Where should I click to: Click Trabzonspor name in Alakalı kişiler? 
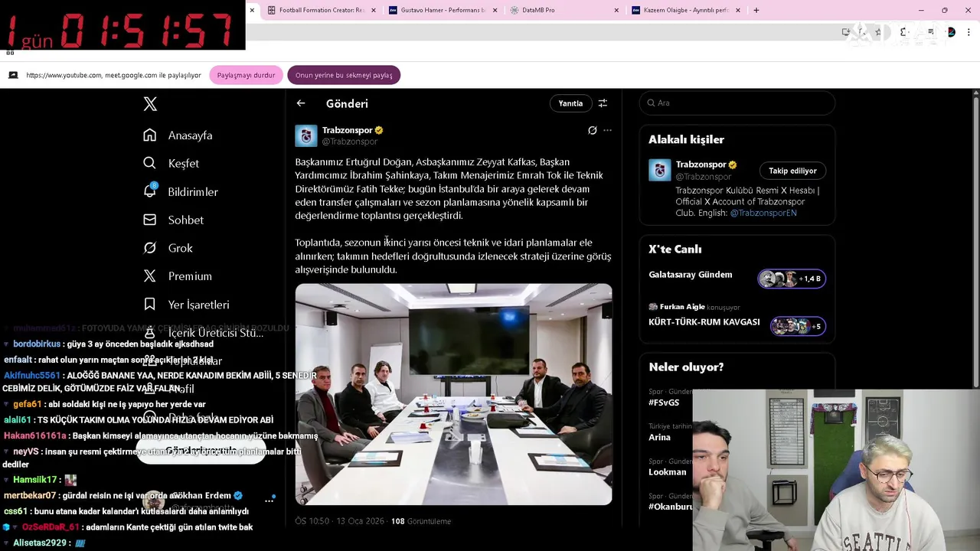pyautogui.click(x=701, y=165)
